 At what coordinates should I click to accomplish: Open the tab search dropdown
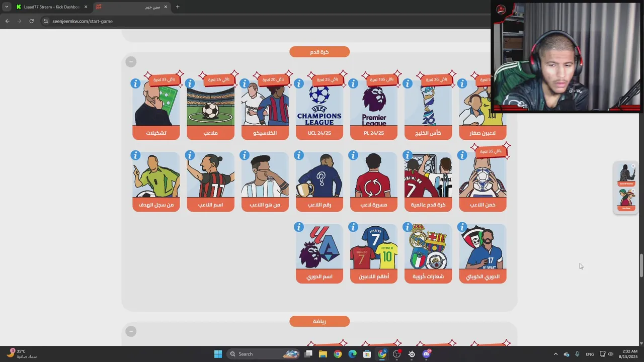click(6, 7)
